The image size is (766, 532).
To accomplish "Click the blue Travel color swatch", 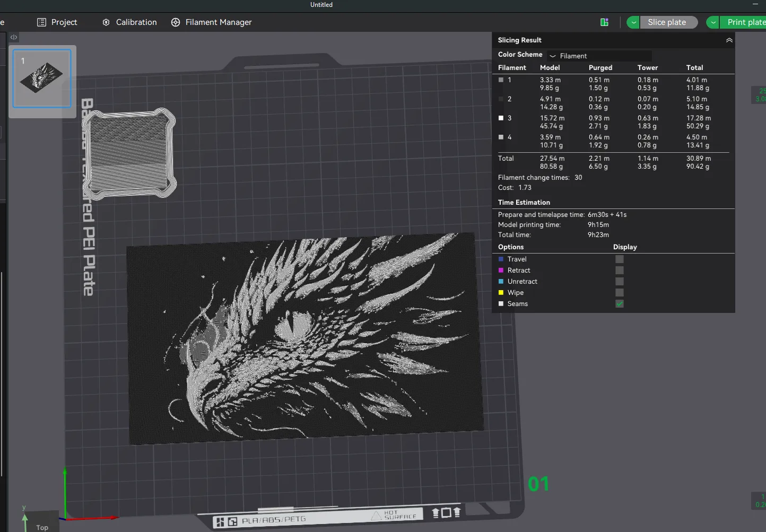I will coord(501,259).
